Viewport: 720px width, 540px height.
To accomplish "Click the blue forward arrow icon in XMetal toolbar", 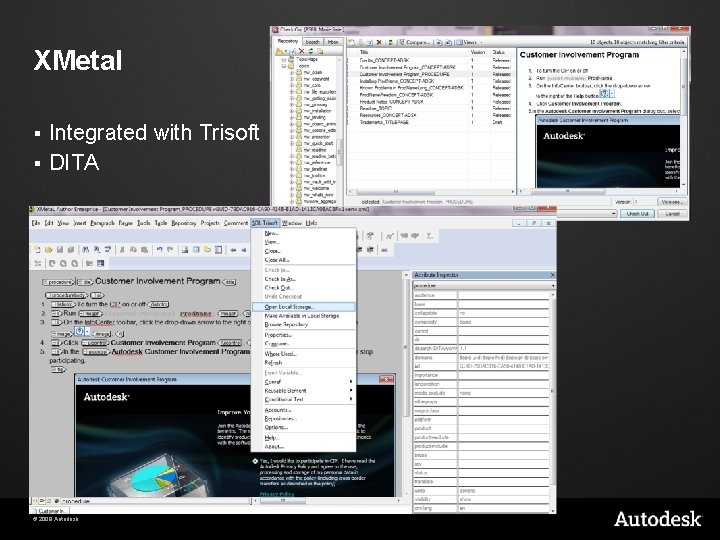I will (x=244, y=250).
